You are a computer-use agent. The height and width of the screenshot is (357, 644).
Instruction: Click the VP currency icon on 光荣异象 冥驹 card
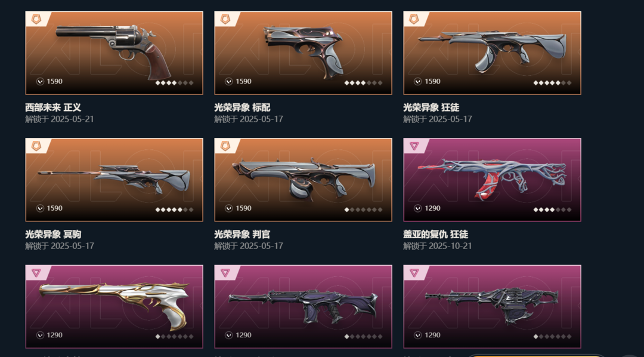click(40, 208)
